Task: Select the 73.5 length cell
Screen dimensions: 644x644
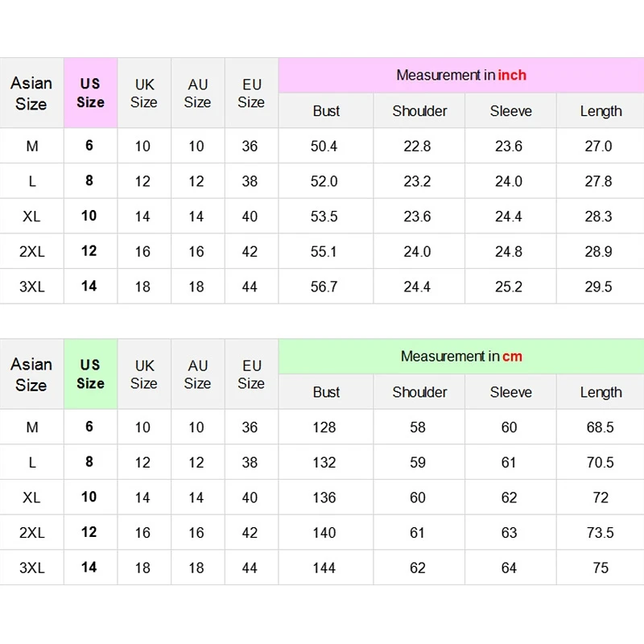Action: point(600,532)
